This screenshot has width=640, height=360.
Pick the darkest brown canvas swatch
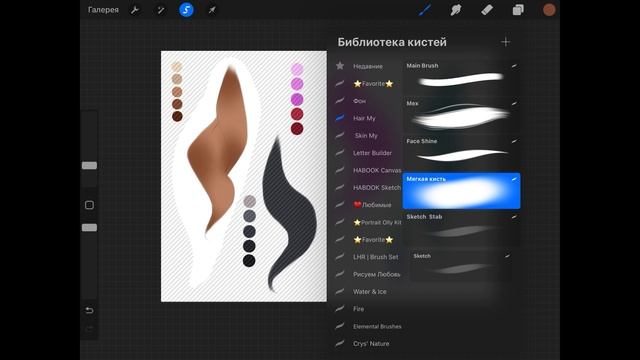[x=177, y=116]
